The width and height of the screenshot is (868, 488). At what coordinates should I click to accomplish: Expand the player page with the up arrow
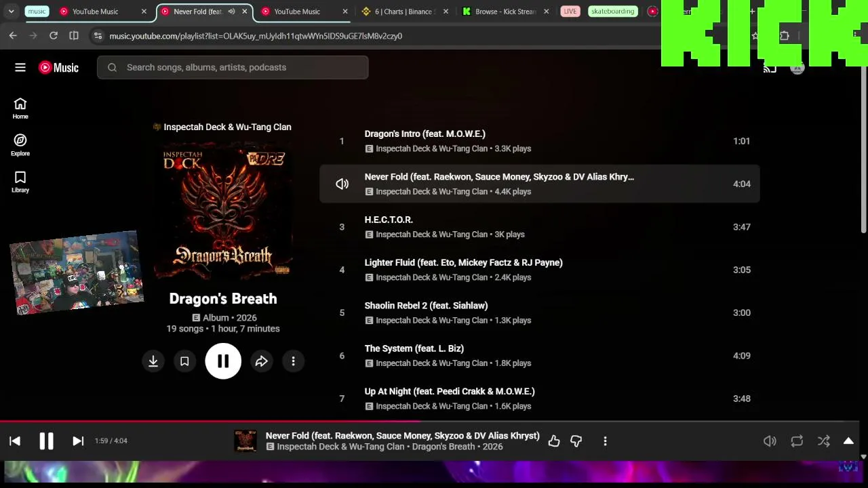click(x=848, y=441)
